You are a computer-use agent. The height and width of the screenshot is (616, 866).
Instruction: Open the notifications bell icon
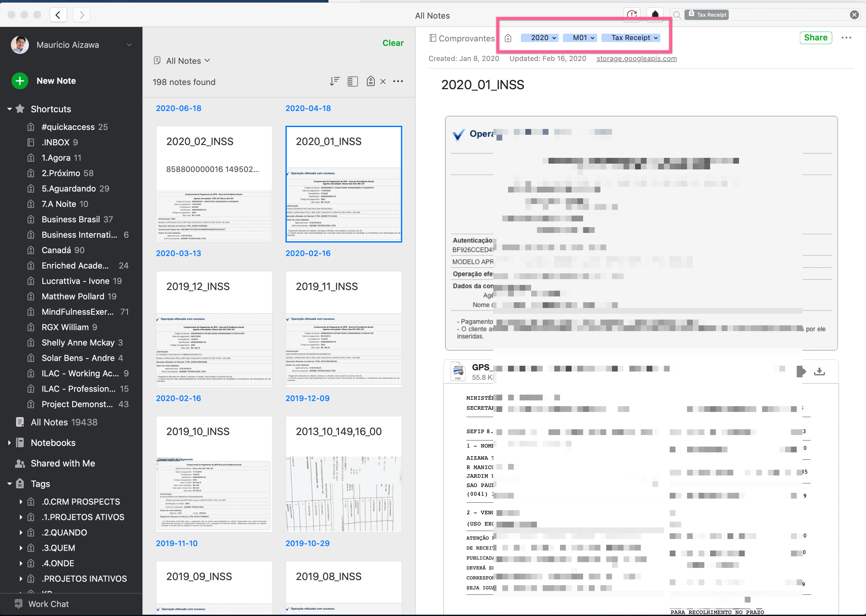(655, 15)
